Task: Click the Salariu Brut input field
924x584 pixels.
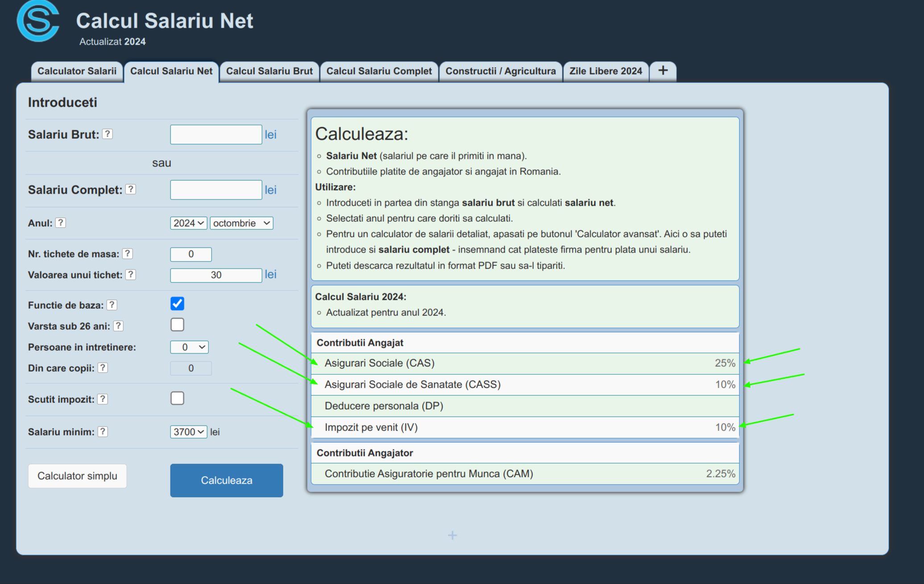Action: coord(216,134)
